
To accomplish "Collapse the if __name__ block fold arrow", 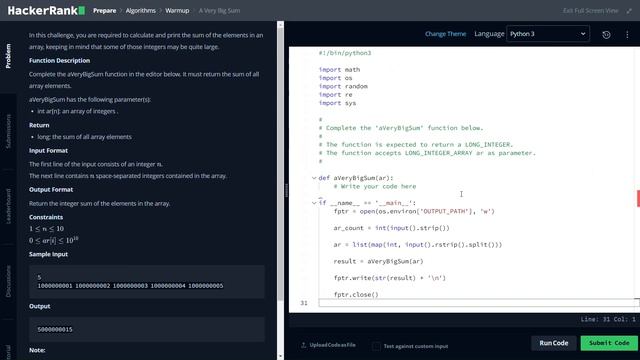I will (x=314, y=203).
